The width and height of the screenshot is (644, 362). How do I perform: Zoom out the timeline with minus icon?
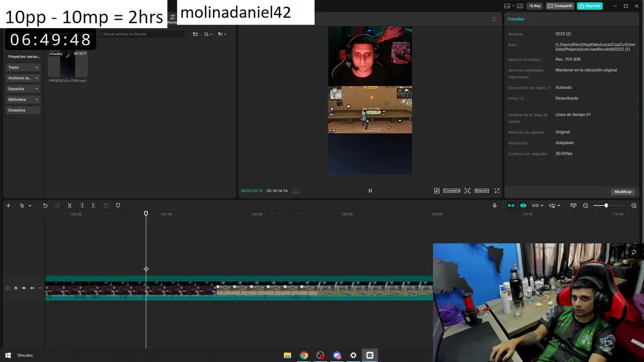[585, 205]
